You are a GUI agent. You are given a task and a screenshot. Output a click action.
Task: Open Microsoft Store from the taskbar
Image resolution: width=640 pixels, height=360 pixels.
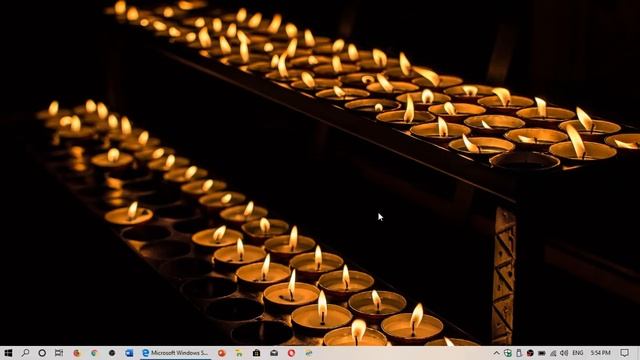(x=256, y=353)
